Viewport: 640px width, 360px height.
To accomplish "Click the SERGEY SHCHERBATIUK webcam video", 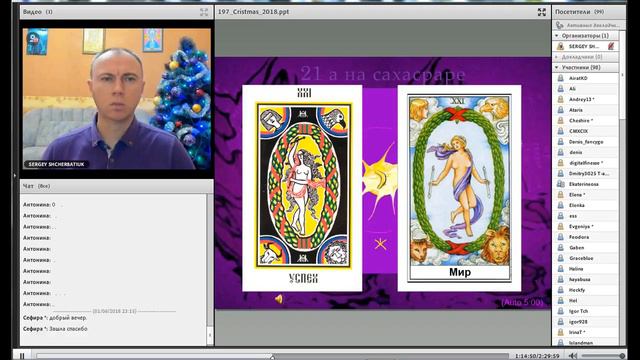I will point(117,99).
